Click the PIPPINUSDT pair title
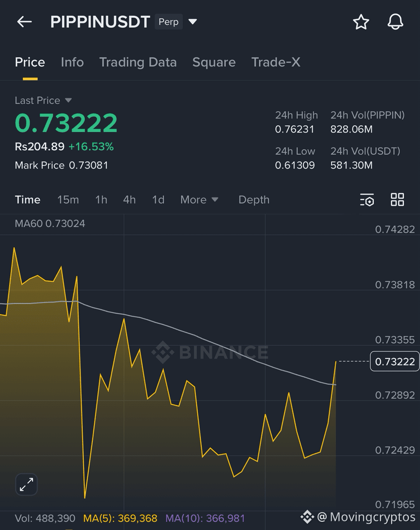The height and width of the screenshot is (530, 420). pyautogui.click(x=100, y=22)
